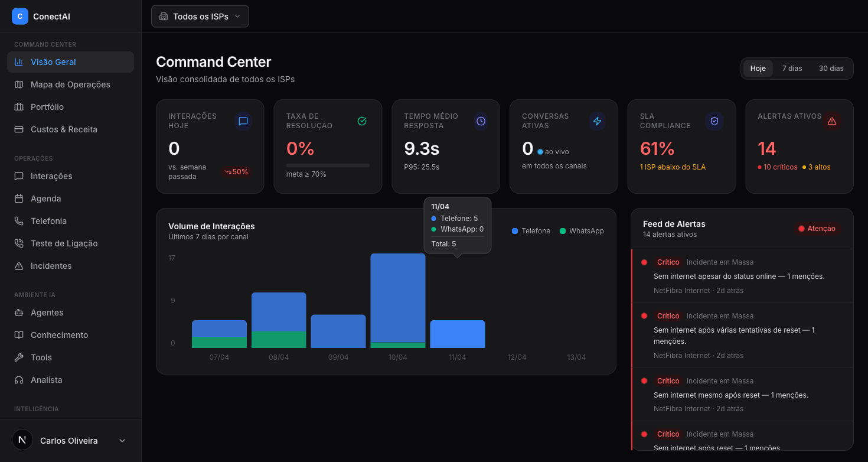The height and width of the screenshot is (462, 868).
Task: Click the Analista headset icon
Action: 19,380
